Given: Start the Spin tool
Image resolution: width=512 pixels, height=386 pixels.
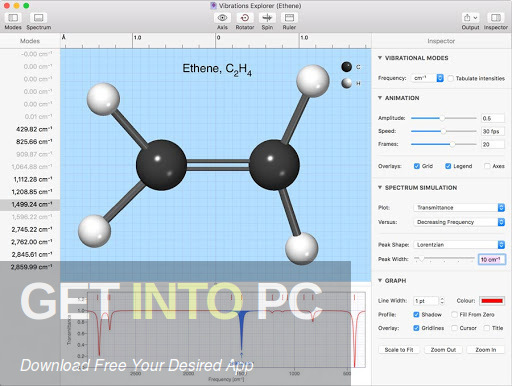Looking at the screenshot, I should pos(267,18).
